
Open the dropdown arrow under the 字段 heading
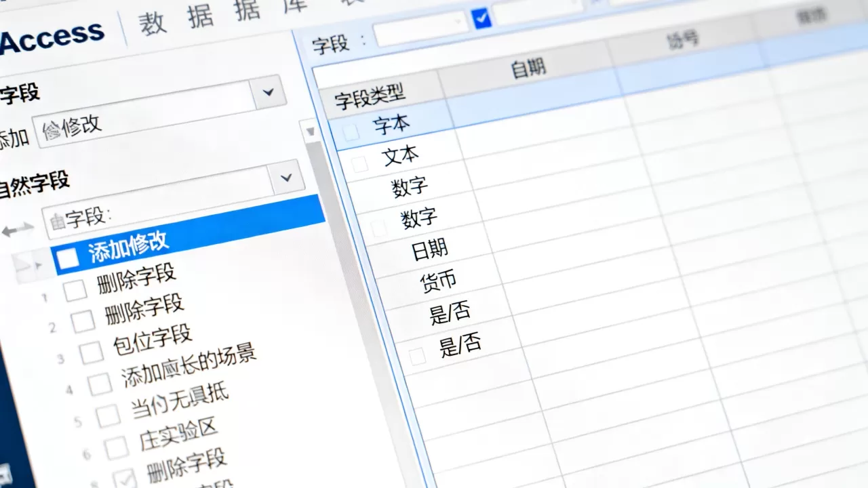pos(268,91)
